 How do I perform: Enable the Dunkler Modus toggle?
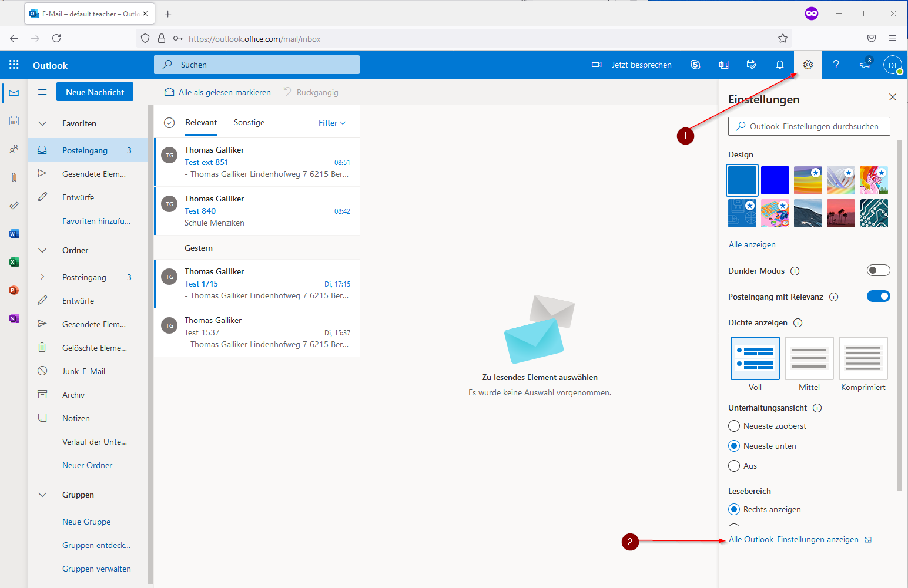(878, 270)
